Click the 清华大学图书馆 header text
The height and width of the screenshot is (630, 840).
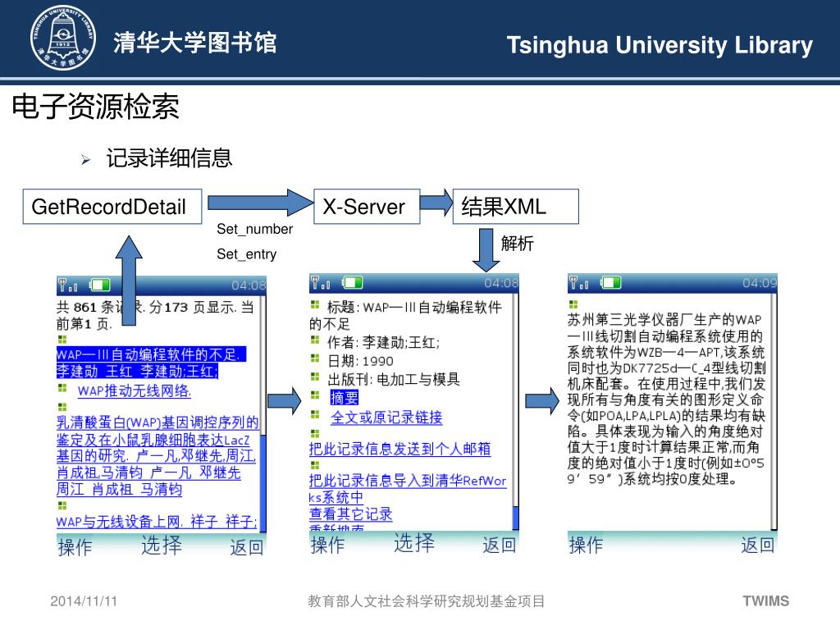coord(194,43)
